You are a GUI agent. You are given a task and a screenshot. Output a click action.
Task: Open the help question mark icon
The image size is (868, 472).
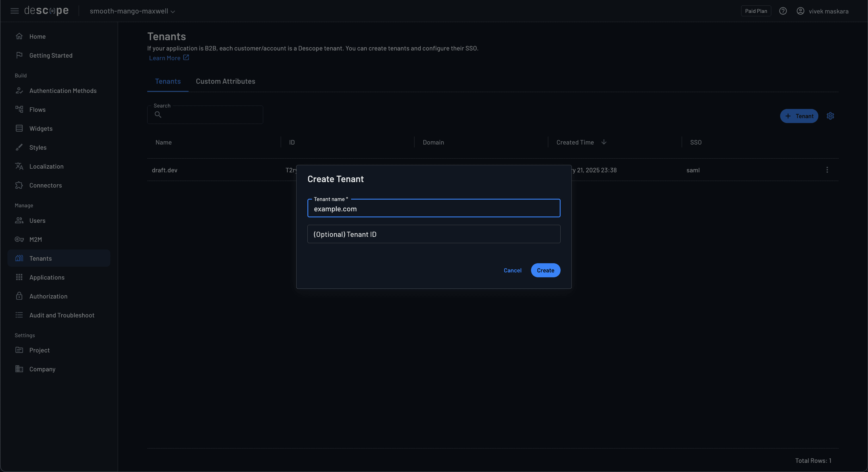pos(783,11)
